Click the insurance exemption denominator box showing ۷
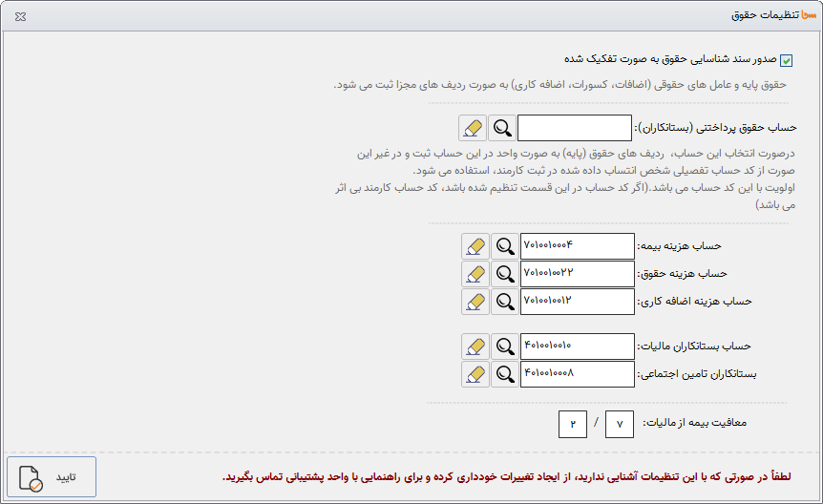Viewport: 823px width, 504px height. (620, 424)
